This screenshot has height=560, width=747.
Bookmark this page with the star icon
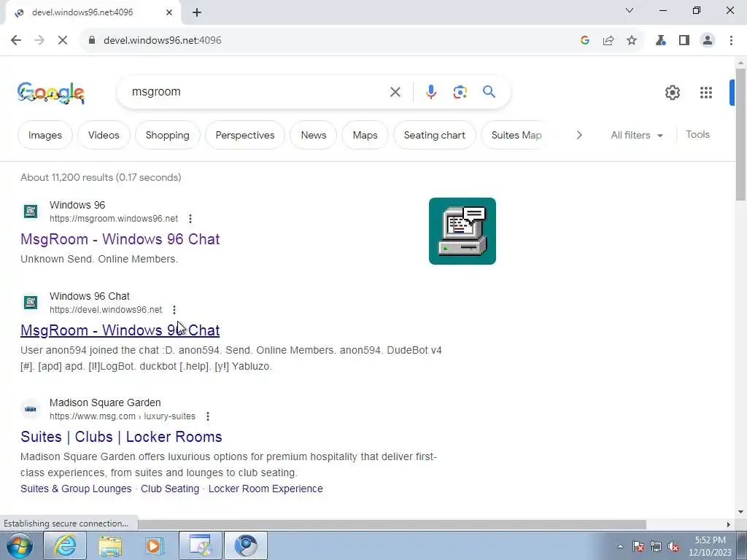632,41
